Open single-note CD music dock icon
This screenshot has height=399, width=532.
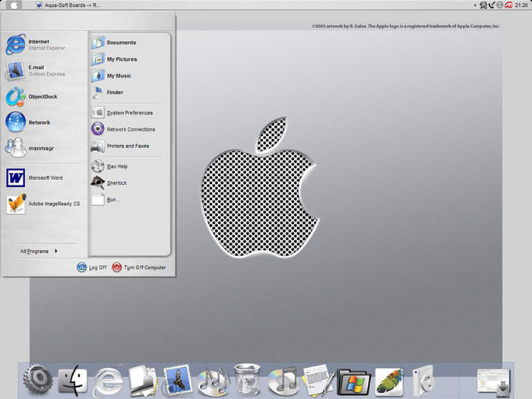(283, 381)
